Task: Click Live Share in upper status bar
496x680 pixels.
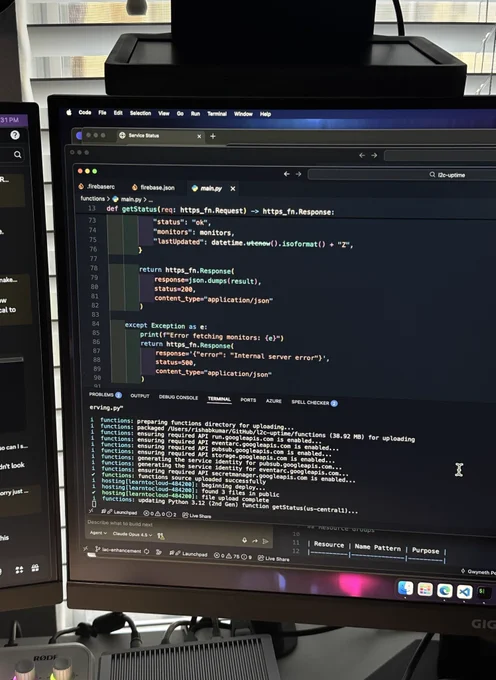Action: click(x=197, y=515)
